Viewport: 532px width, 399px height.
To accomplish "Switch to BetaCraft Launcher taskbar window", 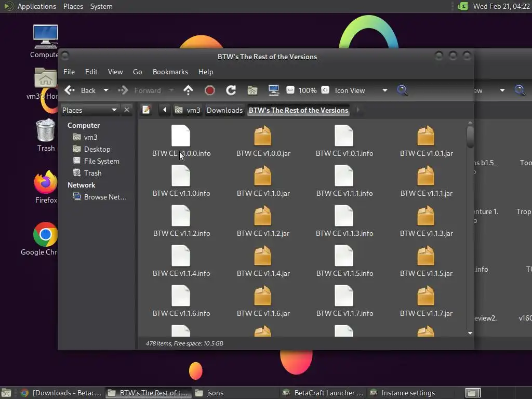I will pos(323,393).
